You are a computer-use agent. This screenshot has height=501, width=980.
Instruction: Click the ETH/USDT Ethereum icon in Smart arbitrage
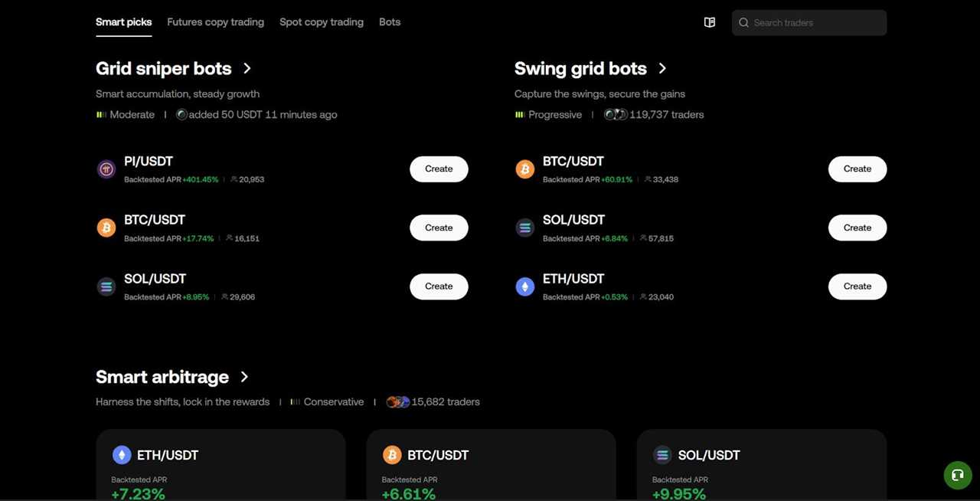[122, 455]
